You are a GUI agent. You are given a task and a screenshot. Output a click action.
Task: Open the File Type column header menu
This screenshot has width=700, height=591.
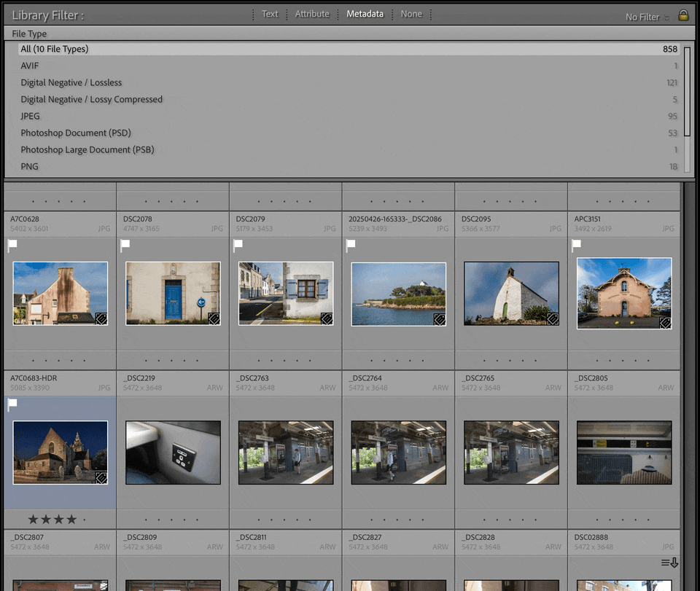[29, 34]
